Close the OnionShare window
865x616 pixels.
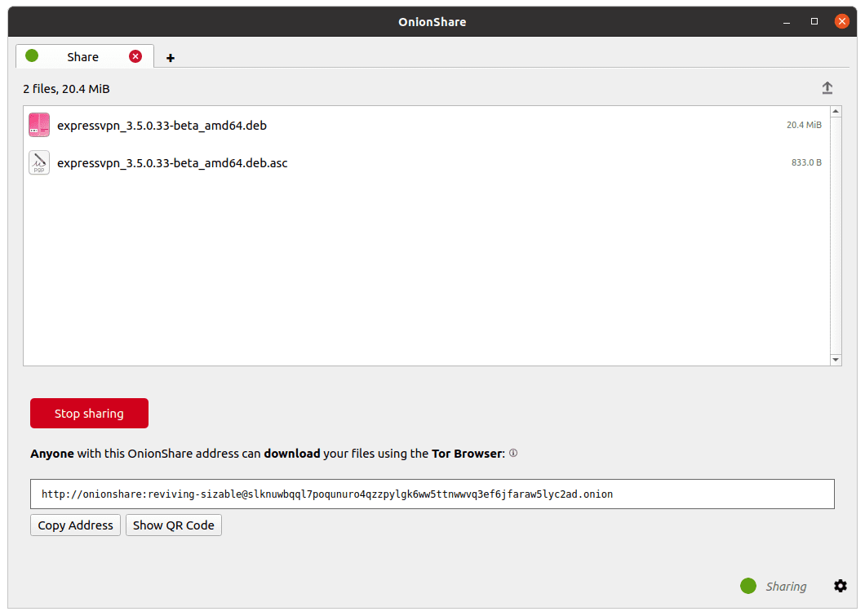pos(841,21)
